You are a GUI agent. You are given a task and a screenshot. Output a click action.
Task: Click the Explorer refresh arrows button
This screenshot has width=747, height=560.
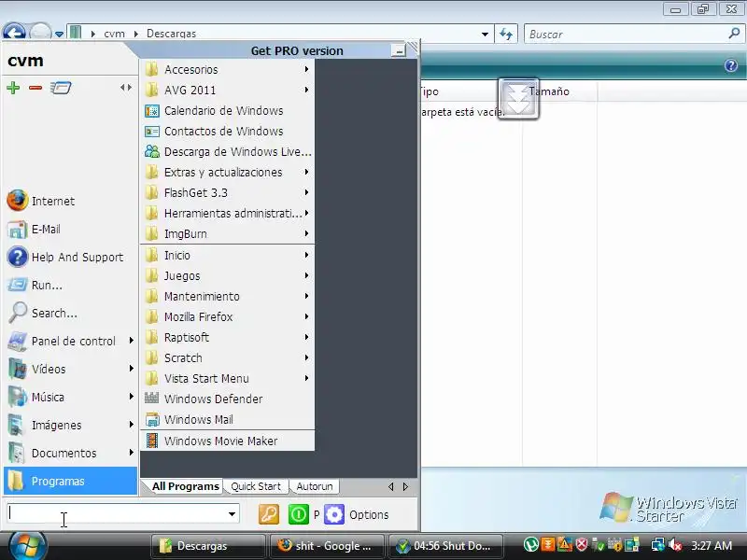[506, 34]
